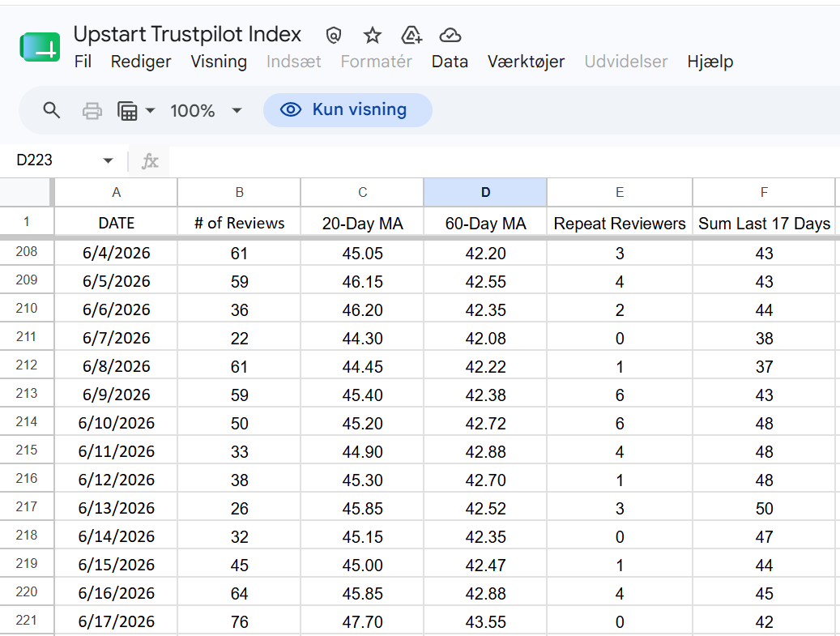
Task: Select row header 208
Action: 26,251
